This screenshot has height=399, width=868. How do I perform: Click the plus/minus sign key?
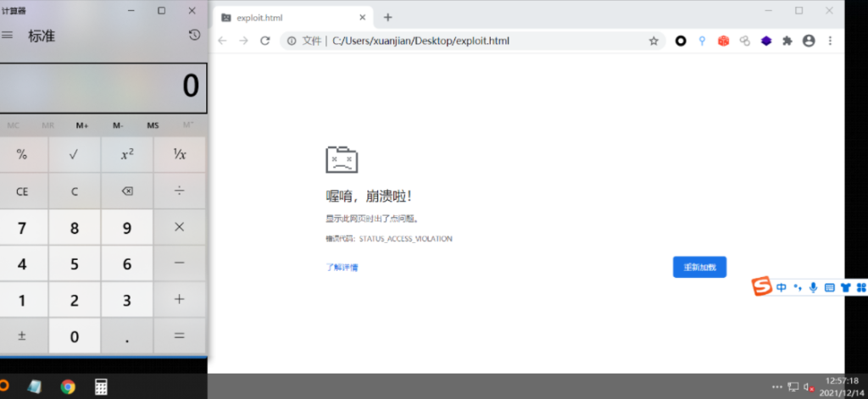22,335
